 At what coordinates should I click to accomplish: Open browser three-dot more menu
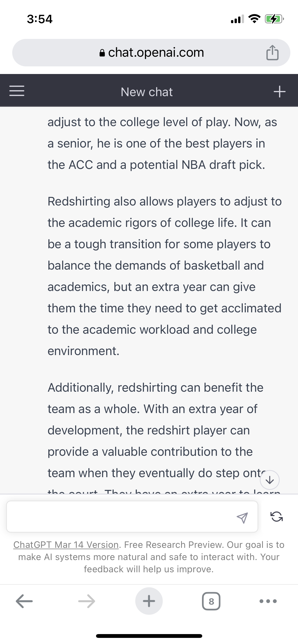pyautogui.click(x=268, y=601)
